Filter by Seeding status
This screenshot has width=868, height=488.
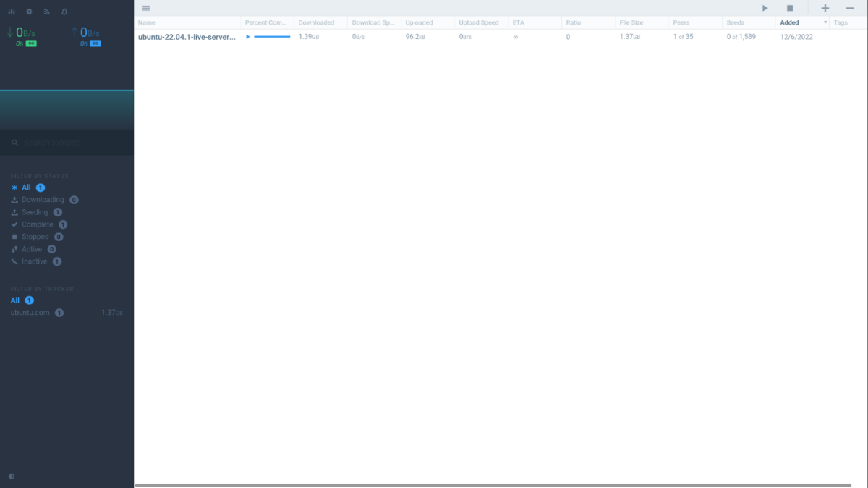click(x=35, y=212)
